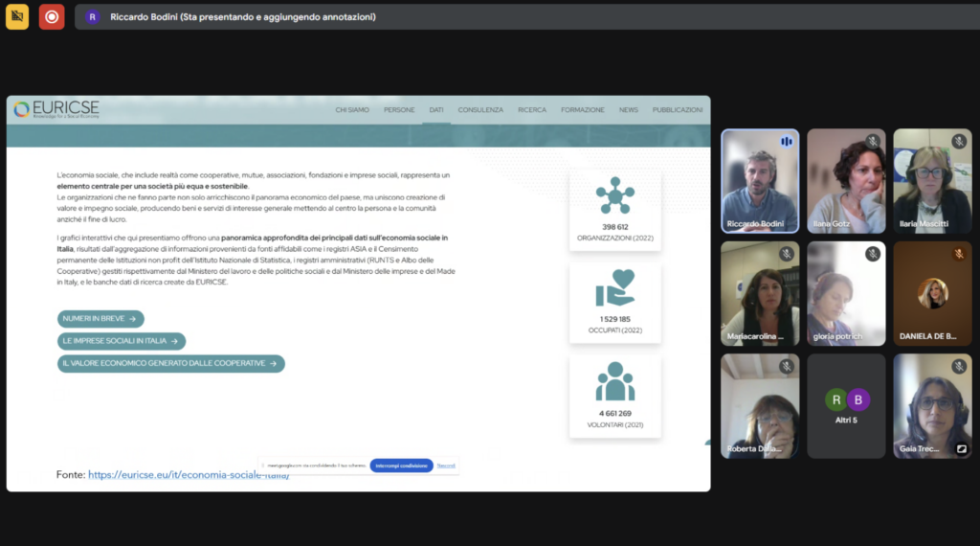The height and width of the screenshot is (546, 980).
Task: Expand NUMERI IN BREVE section
Action: pyautogui.click(x=100, y=318)
